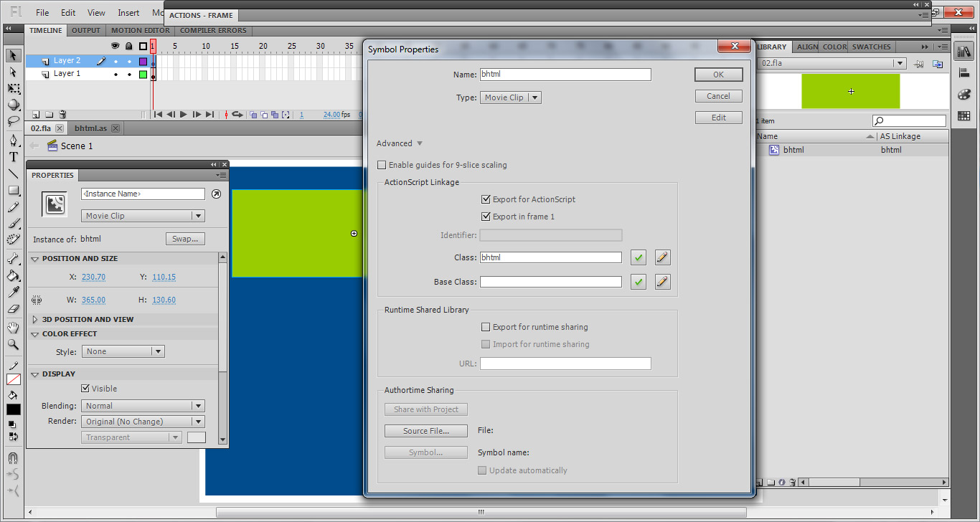Open the Type Movie Clip dropdown

click(x=510, y=98)
